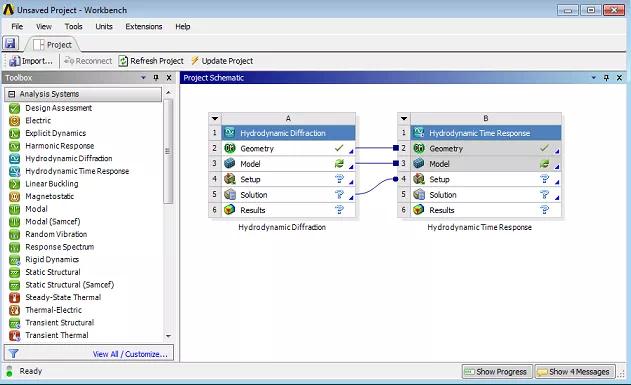Click system A title Hydrodynamic Diffraction cell
Image resolution: width=631 pixels, height=385 pixels.
(288, 133)
